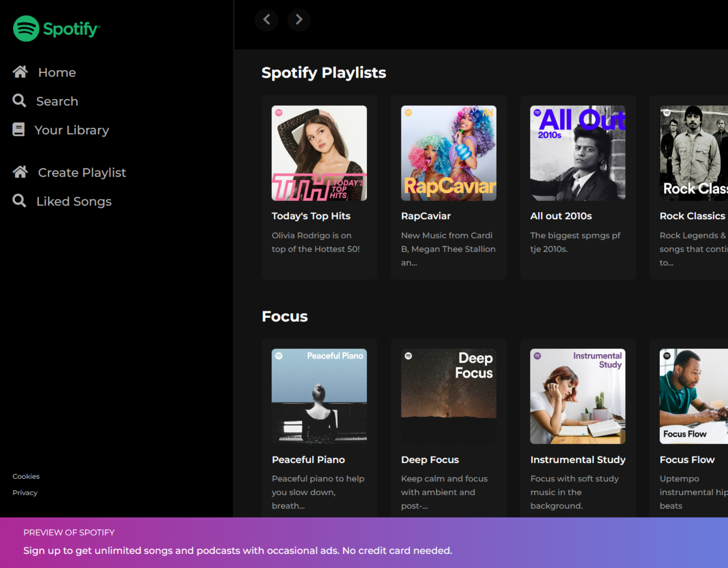Image resolution: width=728 pixels, height=568 pixels.
Task: Click the Home house icon
Action: (x=20, y=72)
